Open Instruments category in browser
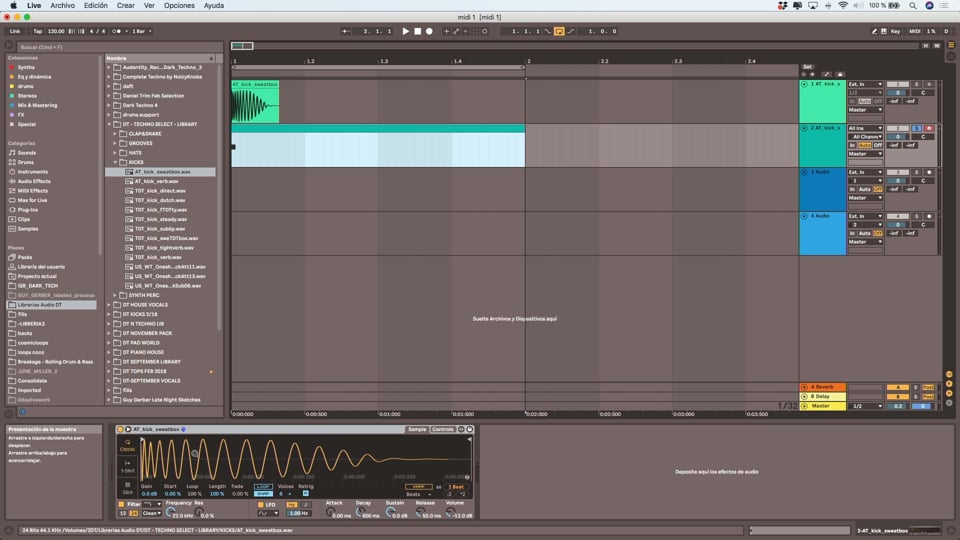The image size is (960, 540). pyautogui.click(x=31, y=172)
